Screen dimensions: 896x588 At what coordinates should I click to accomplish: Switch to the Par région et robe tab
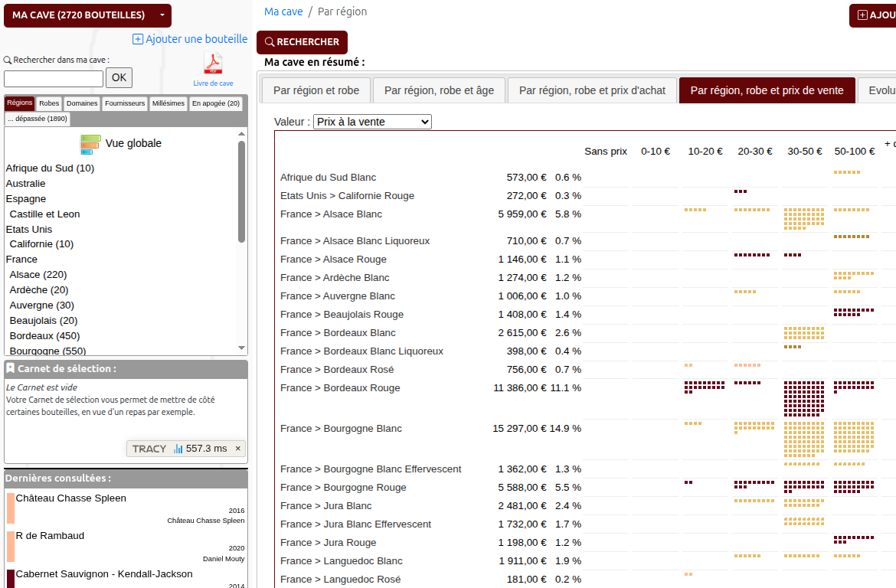316,90
